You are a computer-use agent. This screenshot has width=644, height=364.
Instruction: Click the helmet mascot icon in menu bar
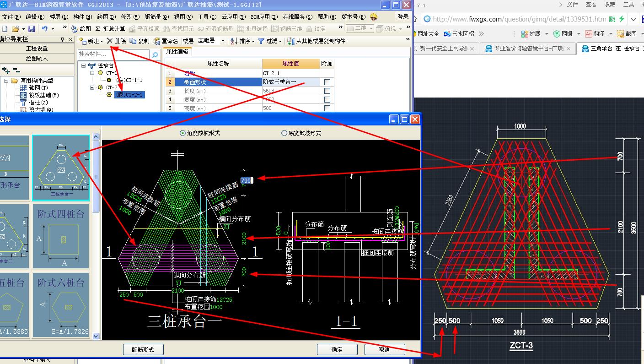[x=374, y=16]
